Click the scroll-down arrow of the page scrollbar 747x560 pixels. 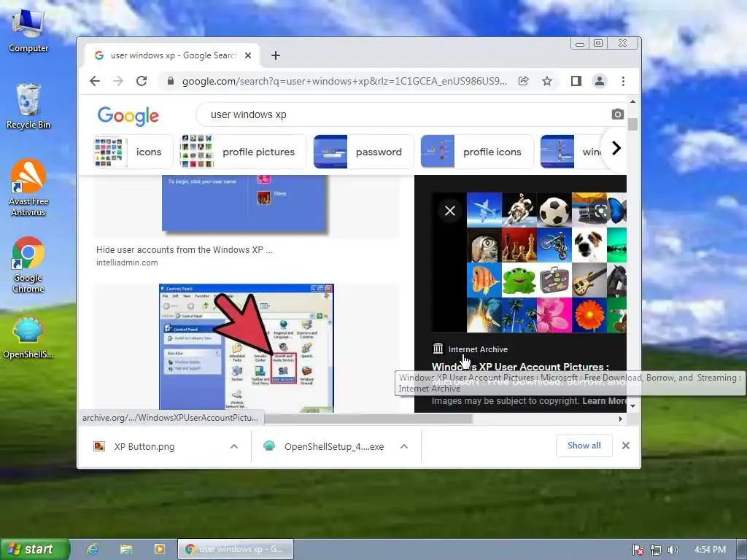[632, 406]
